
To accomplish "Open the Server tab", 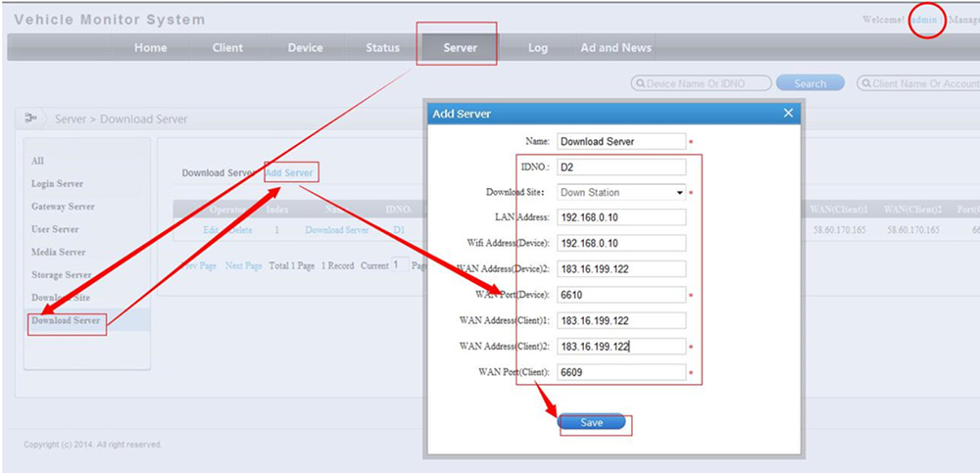I will (460, 47).
